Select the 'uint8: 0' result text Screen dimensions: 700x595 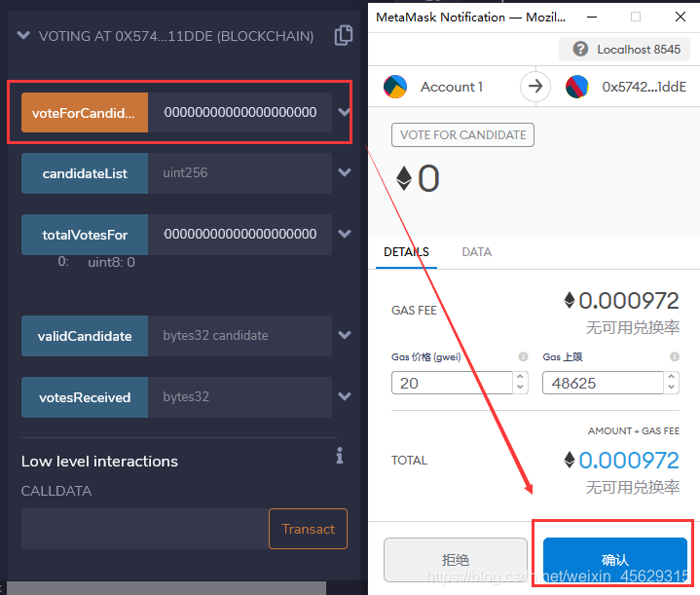click(x=111, y=262)
